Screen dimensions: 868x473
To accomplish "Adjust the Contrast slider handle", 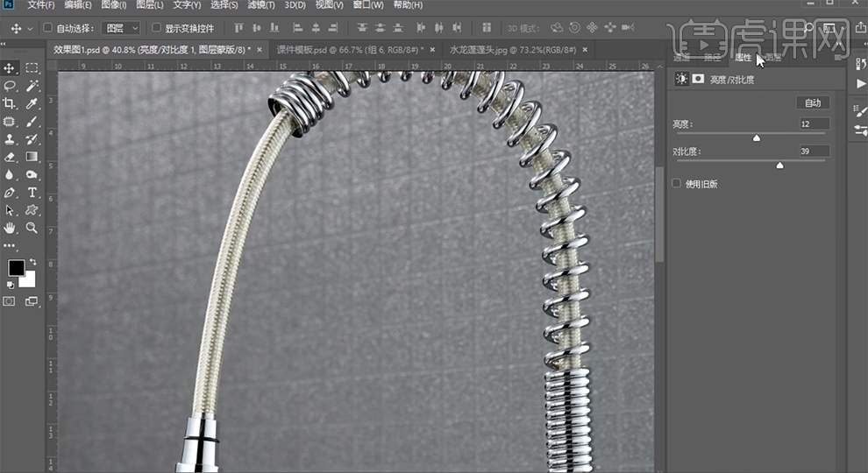I will click(779, 165).
